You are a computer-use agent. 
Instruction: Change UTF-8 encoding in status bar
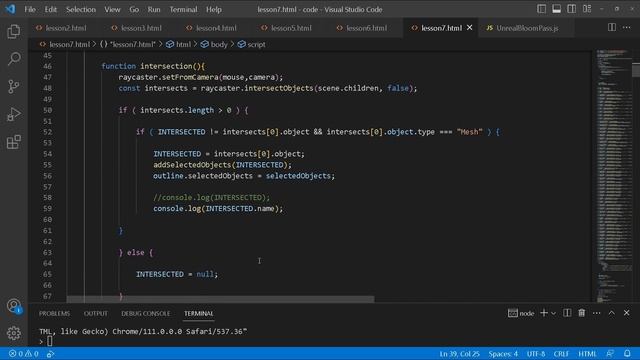coord(536,353)
